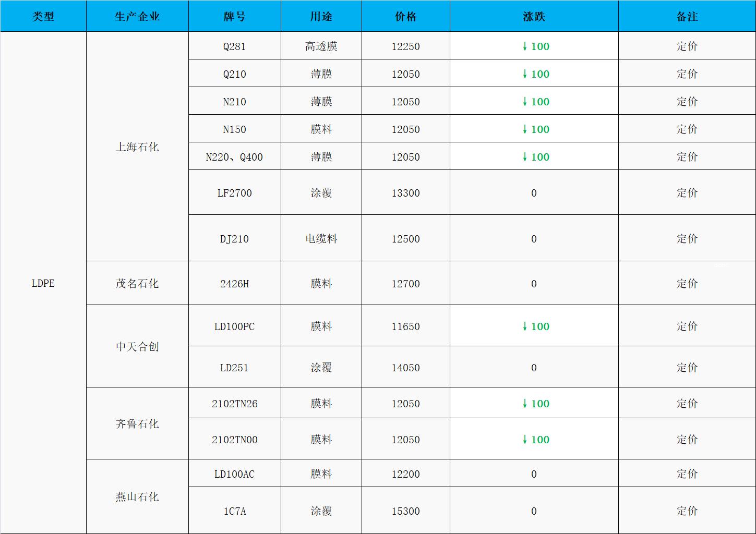Click the 价格 column header
Image resolution: width=756 pixels, height=534 pixels.
click(405, 17)
